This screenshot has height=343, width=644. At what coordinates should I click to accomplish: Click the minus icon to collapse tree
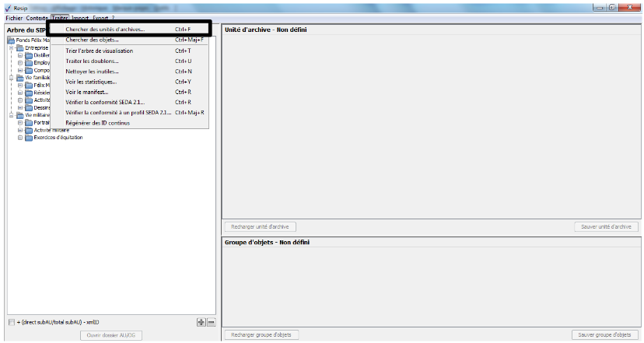210,322
